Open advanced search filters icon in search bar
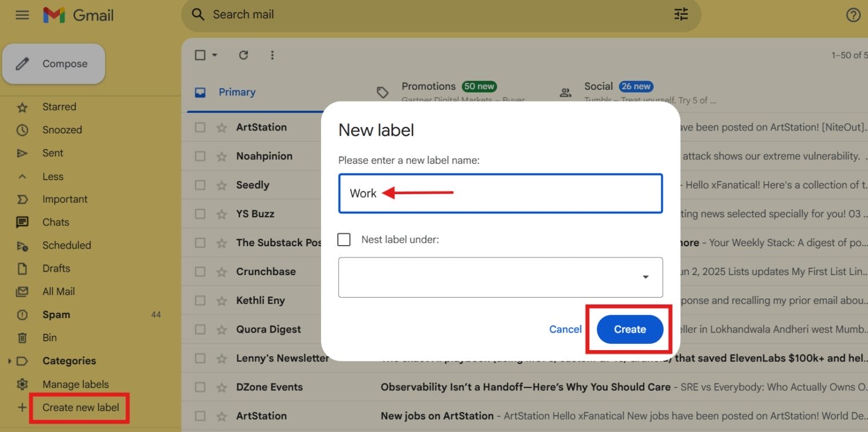The width and height of the screenshot is (868, 432). coord(680,14)
